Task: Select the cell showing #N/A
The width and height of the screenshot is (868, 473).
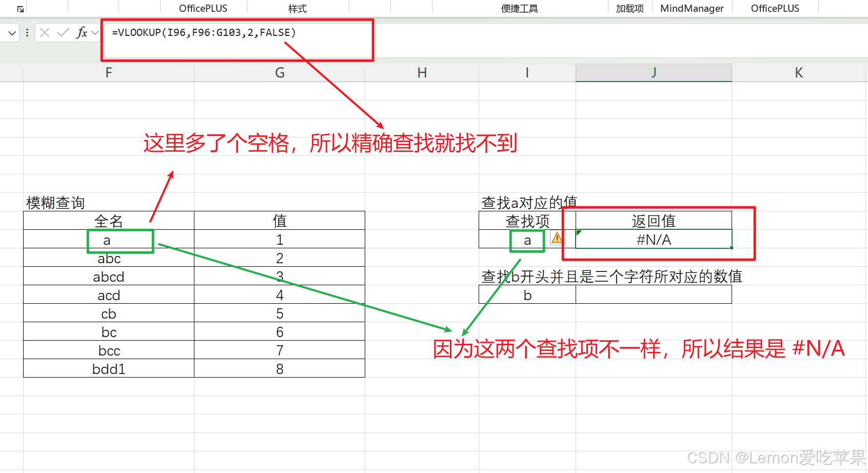Action: click(x=654, y=239)
